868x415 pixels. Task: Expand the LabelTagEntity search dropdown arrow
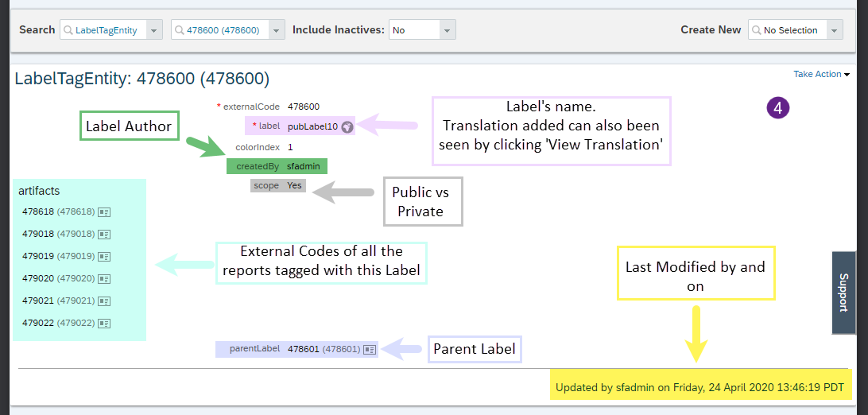(154, 30)
